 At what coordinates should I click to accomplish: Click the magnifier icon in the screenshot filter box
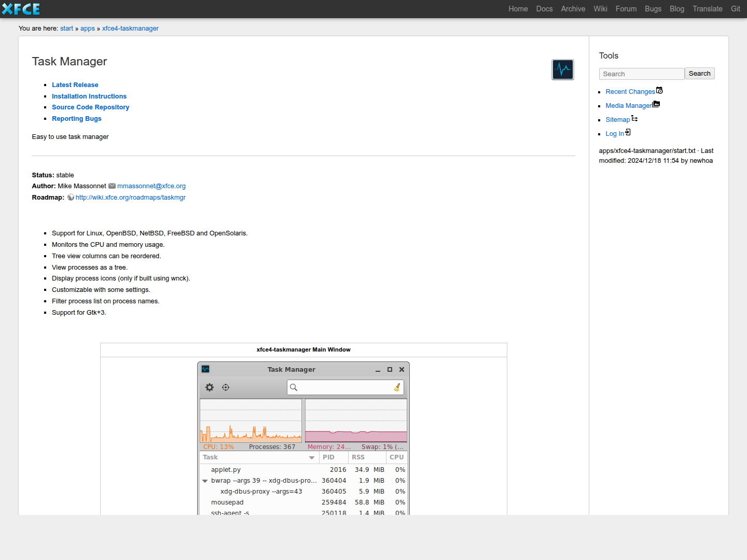pos(294,387)
